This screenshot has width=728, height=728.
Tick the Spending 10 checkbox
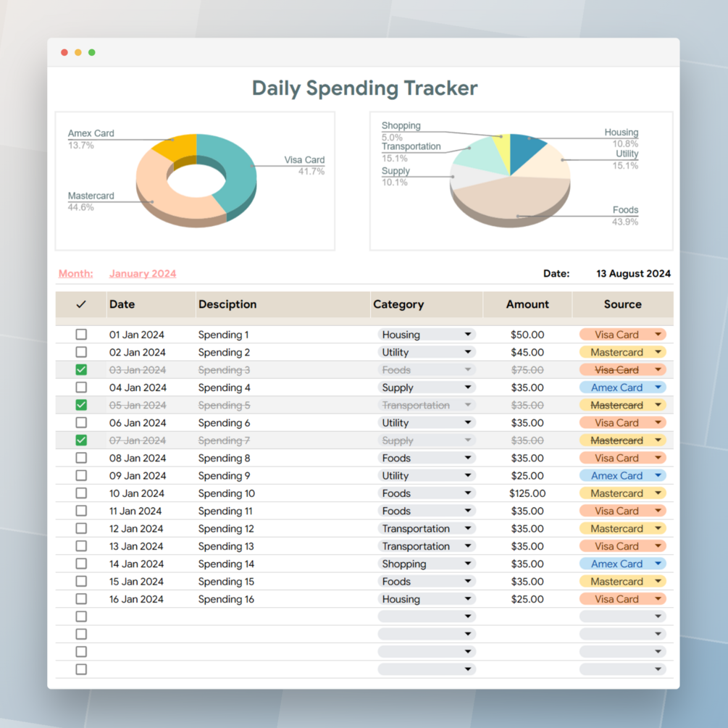point(81,493)
